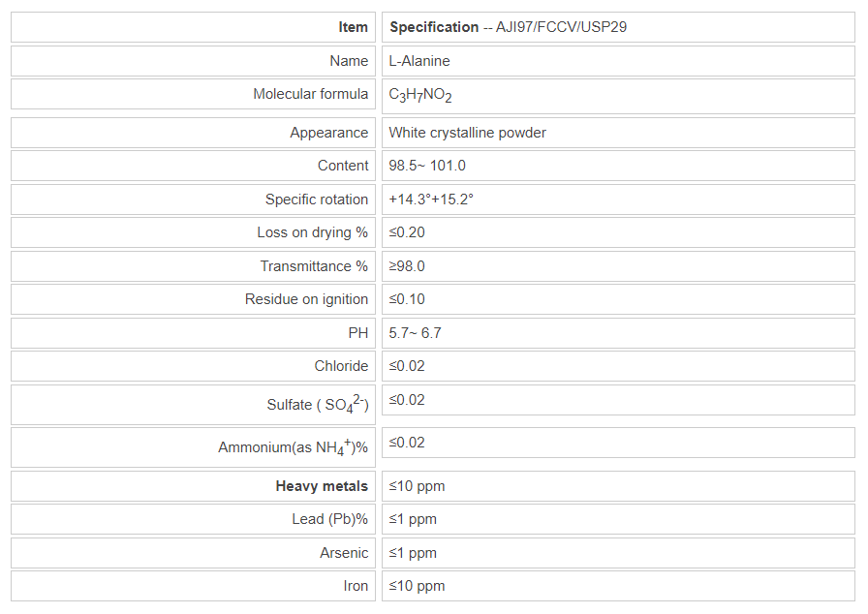The height and width of the screenshot is (614, 868).
Task: Click the "Chloride" label cell
Action: point(341,366)
